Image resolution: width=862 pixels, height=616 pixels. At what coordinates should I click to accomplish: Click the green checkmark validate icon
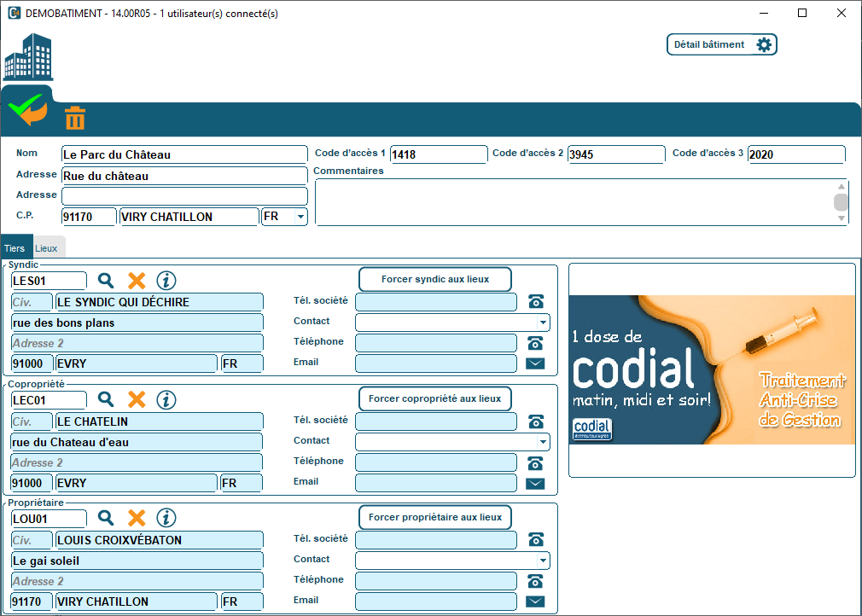coord(27,108)
